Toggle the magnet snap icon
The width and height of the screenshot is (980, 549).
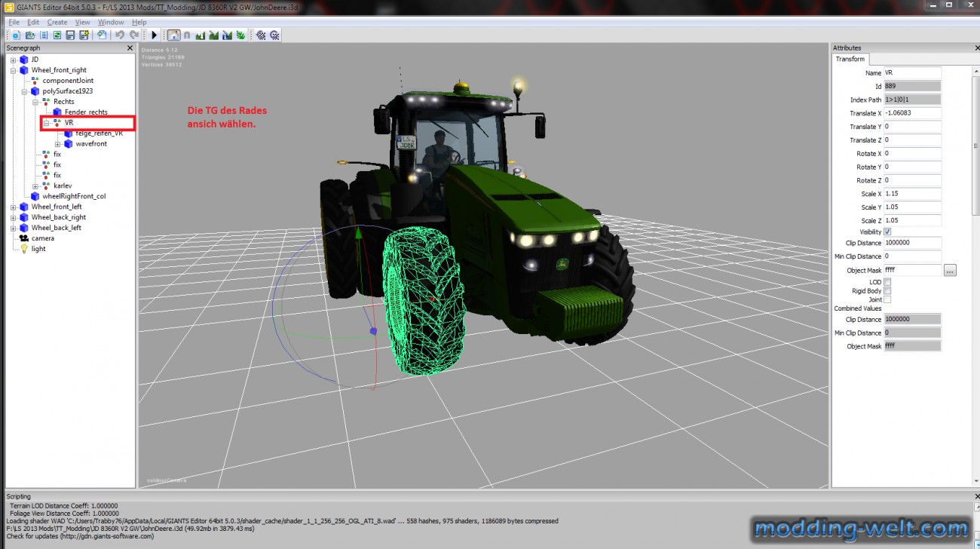[x=187, y=35]
